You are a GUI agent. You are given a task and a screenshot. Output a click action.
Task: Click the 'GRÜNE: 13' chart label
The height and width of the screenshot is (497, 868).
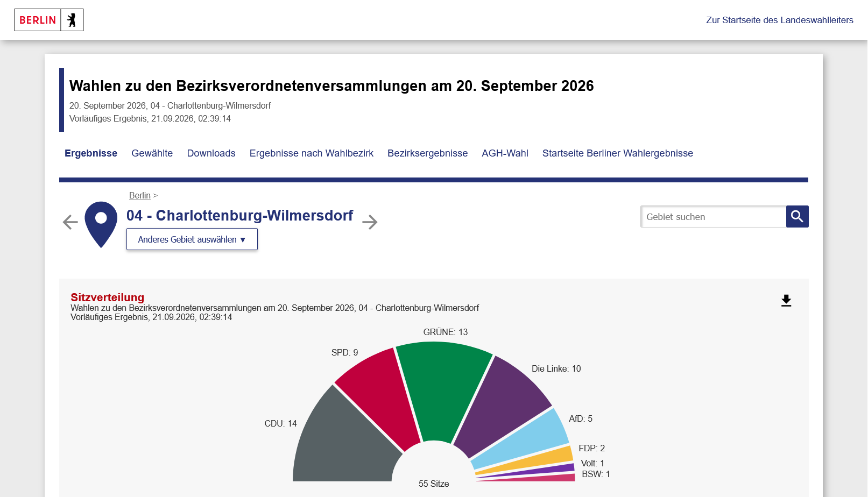(x=446, y=332)
